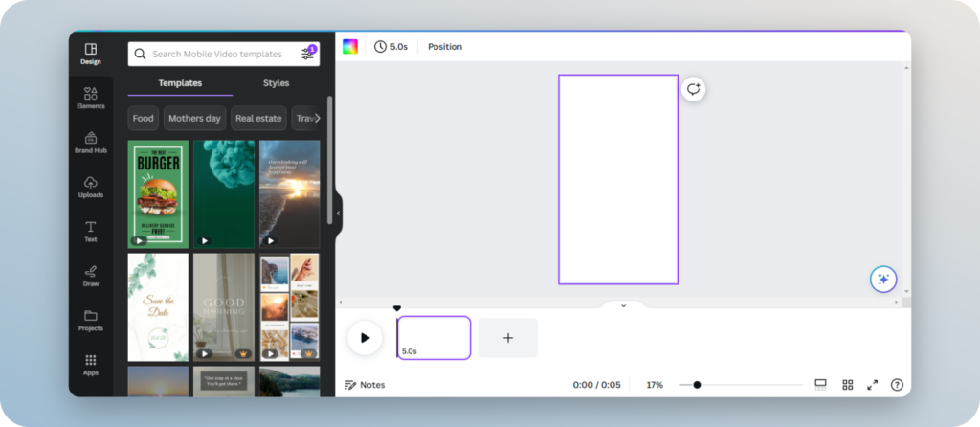This screenshot has width=980, height=427.
Task: Toggle fullscreen presentation mode
Action: pyautogui.click(x=872, y=385)
